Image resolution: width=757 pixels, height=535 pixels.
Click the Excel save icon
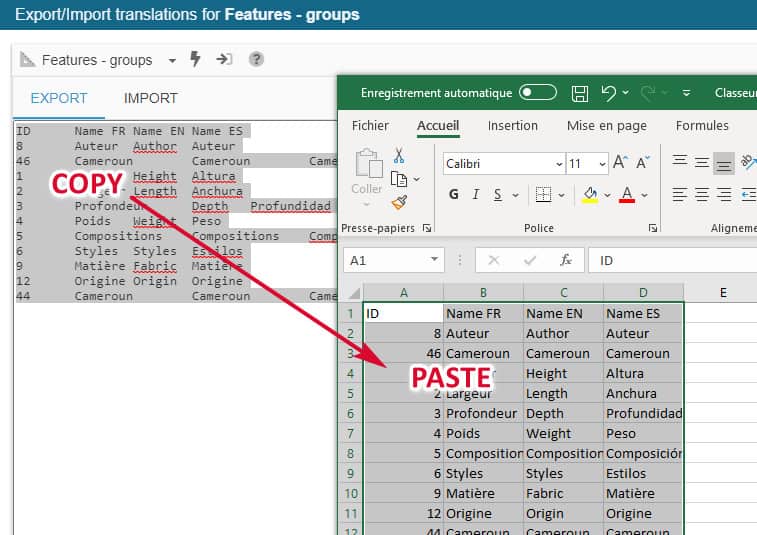click(x=579, y=93)
